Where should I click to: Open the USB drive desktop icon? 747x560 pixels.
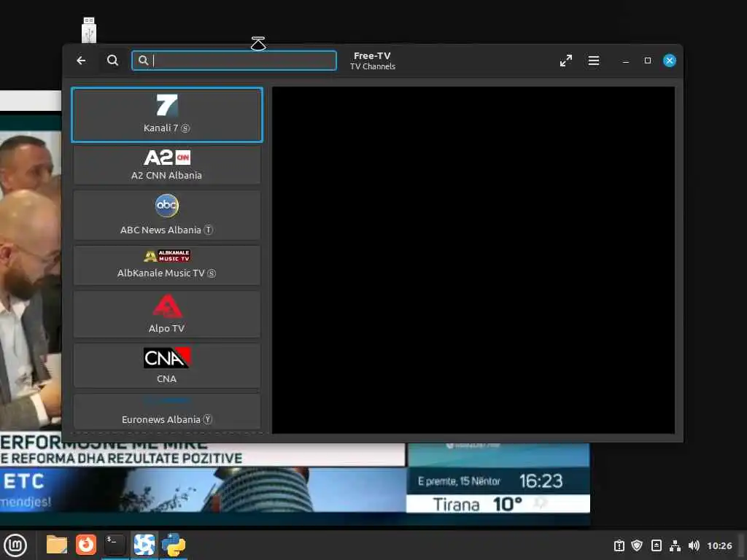(x=89, y=30)
